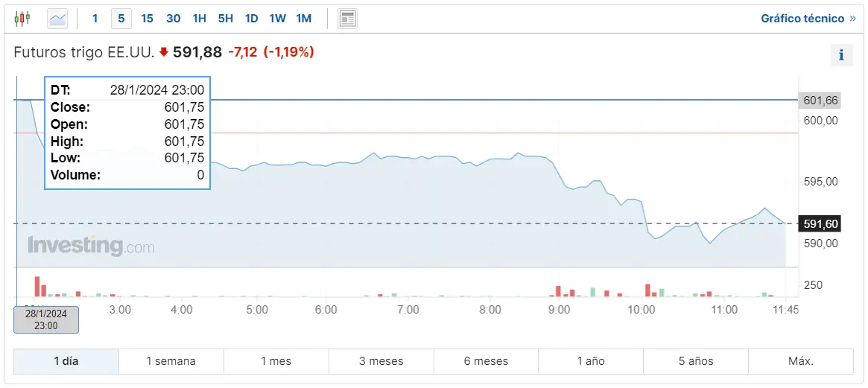This screenshot has height=388, width=868.
Task: Select the 5-minute interval
Action: click(121, 19)
